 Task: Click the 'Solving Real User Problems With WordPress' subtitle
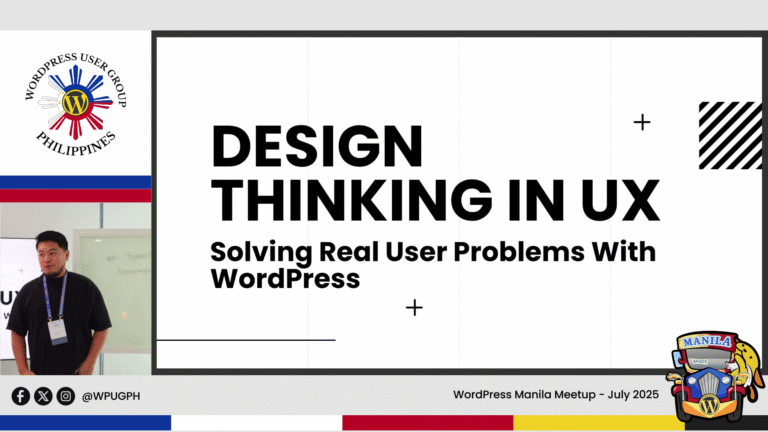432,265
